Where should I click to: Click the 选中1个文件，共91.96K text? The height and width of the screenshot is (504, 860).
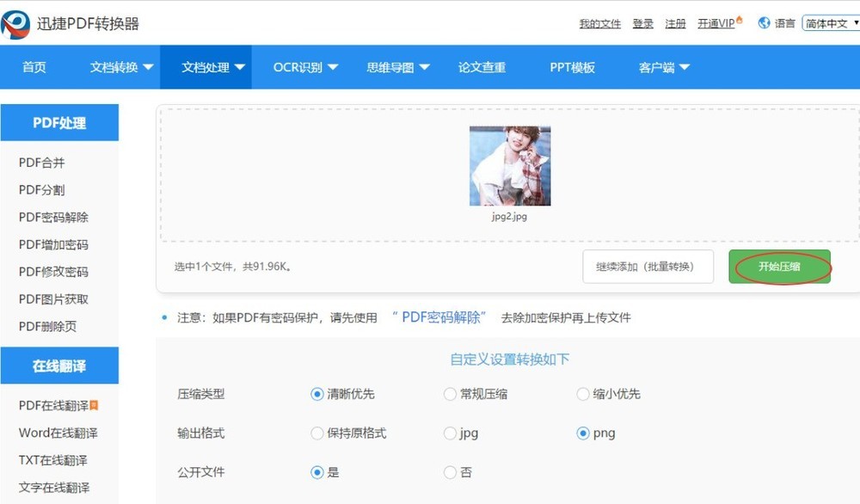tap(232, 267)
